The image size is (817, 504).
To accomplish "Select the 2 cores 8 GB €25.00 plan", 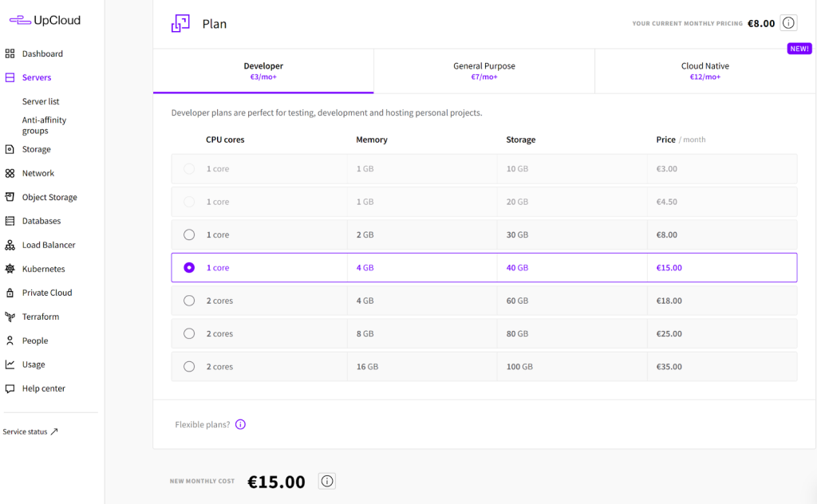I will [189, 333].
